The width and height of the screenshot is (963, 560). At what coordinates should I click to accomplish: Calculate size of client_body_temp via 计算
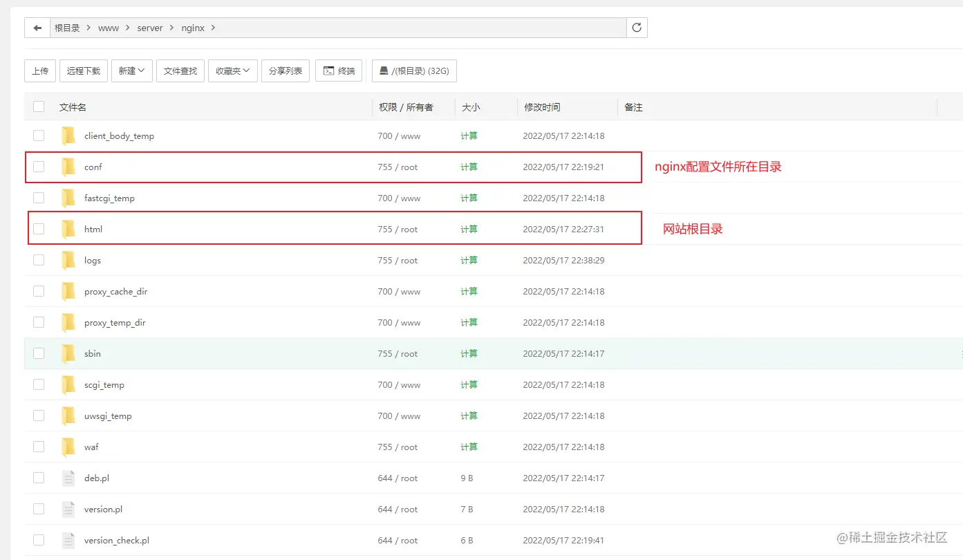click(x=469, y=136)
